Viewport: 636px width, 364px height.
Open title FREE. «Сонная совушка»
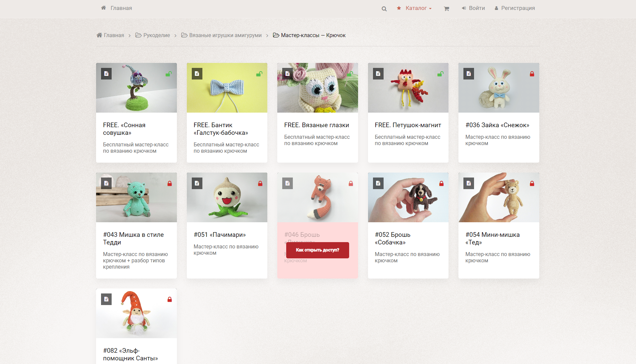(x=124, y=129)
